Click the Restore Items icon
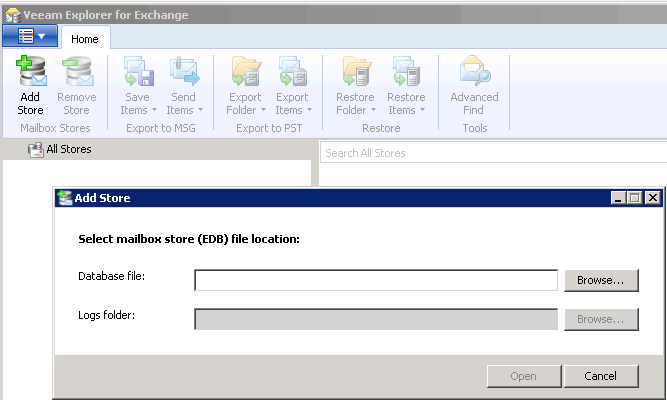This screenshot has width=667, height=400. [x=407, y=71]
